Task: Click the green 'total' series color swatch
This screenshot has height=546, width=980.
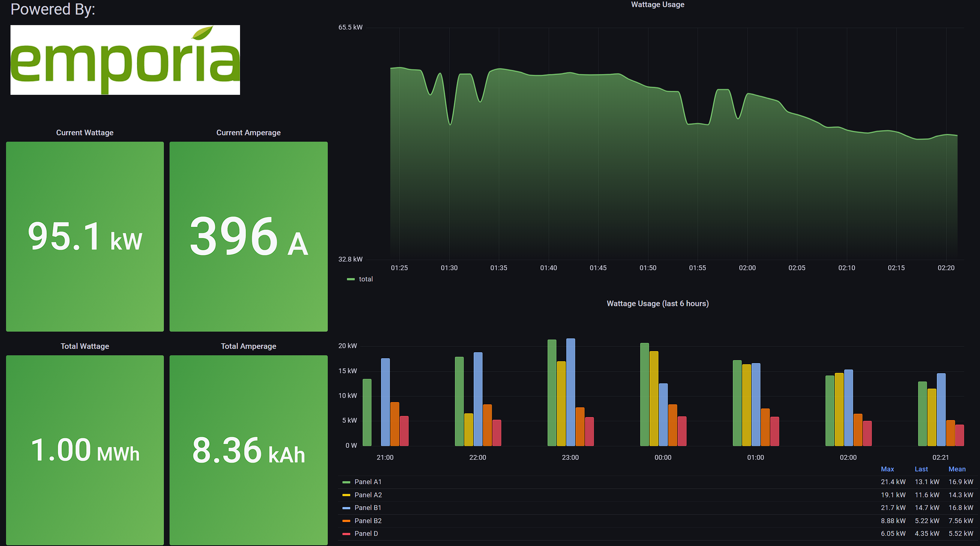Action: [350, 280]
